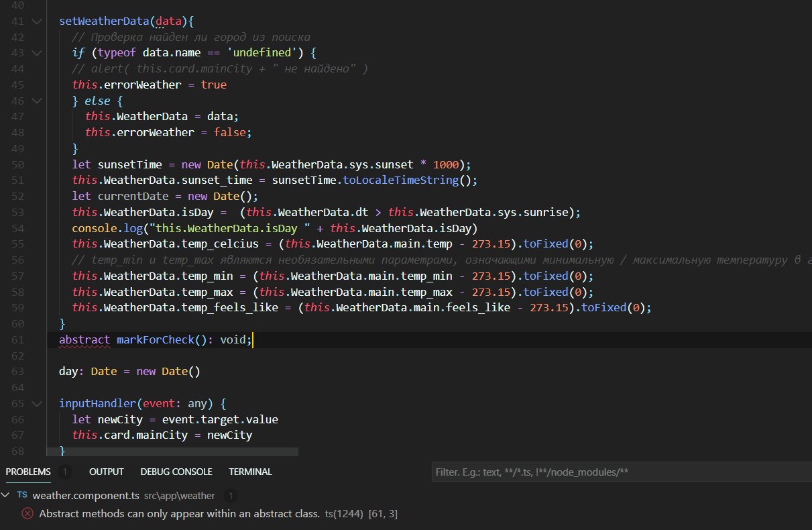
Task: Click the error count badge after src\app\weather
Action: pyautogui.click(x=229, y=496)
